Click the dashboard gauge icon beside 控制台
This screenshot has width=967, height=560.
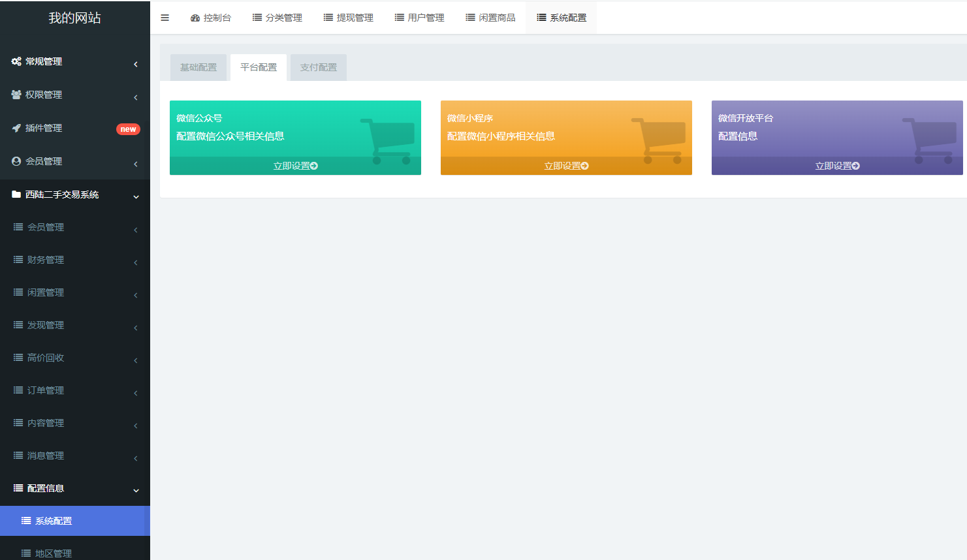tap(195, 18)
